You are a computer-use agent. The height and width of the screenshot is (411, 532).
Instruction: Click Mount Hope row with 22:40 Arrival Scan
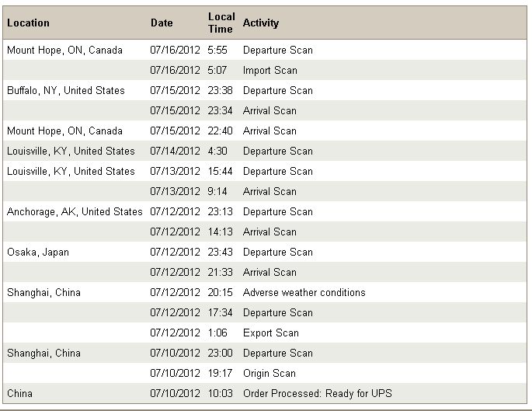pyautogui.click(x=265, y=131)
